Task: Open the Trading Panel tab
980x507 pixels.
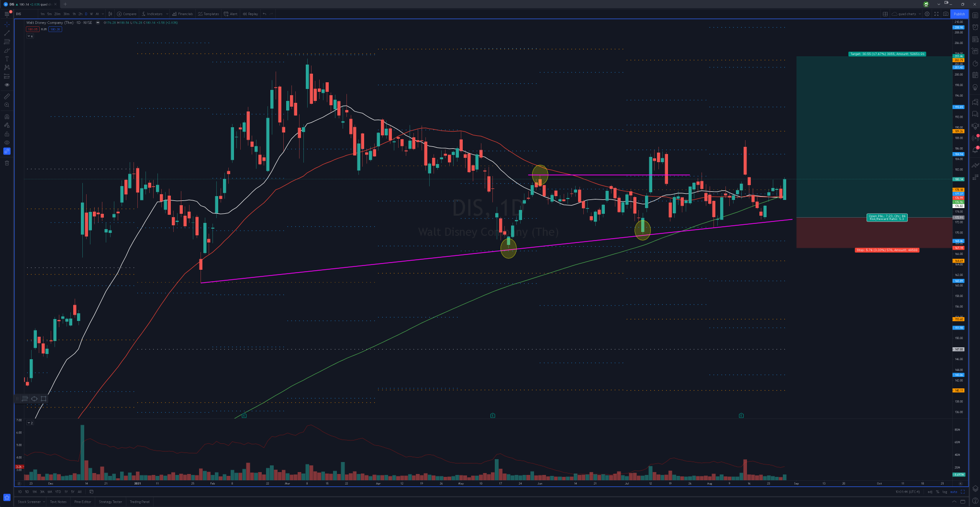Action: click(x=140, y=502)
